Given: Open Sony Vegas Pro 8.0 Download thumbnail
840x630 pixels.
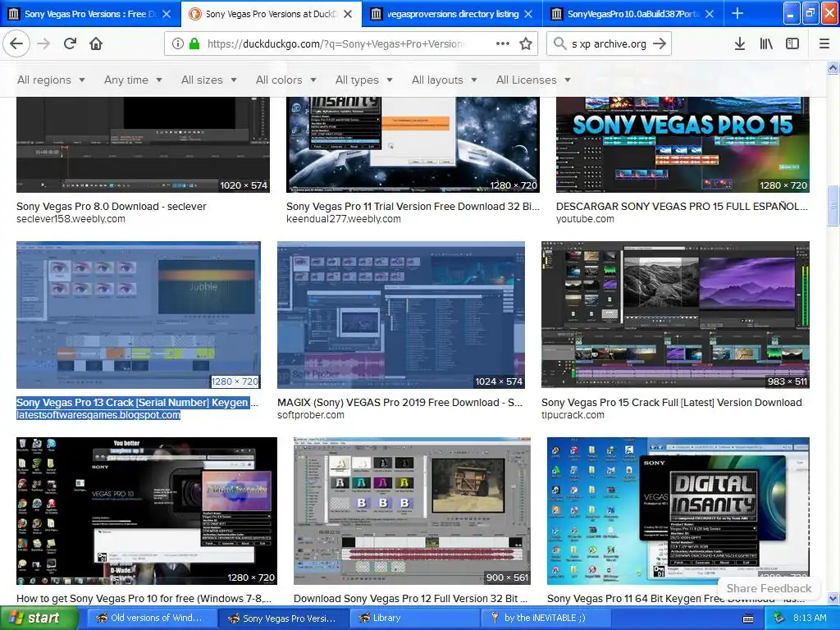Looking at the screenshot, I should (x=143, y=144).
